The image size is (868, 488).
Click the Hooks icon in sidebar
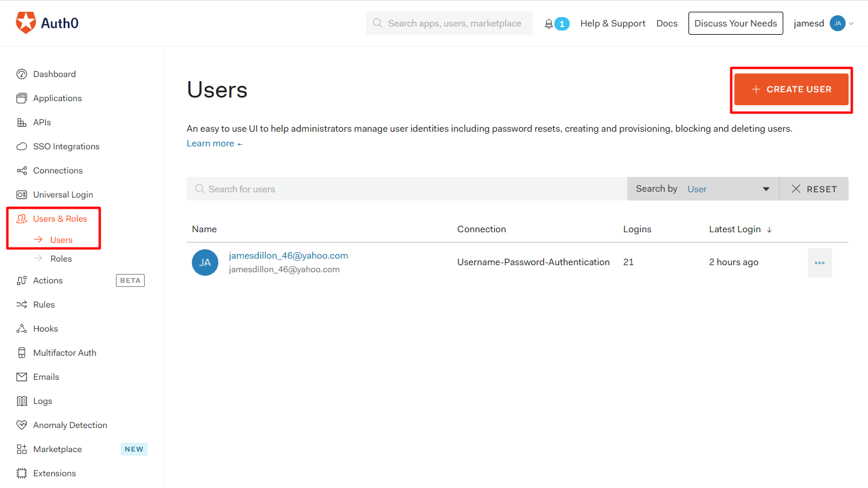coord(22,329)
